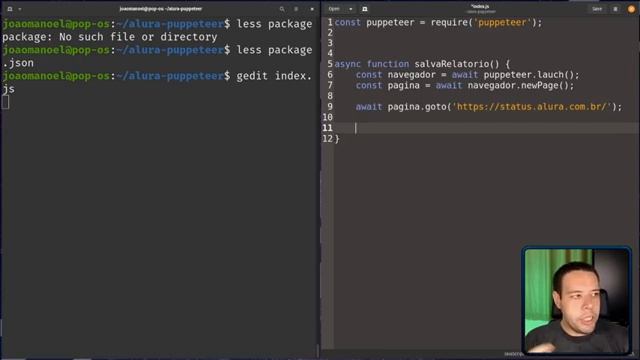Click the terminal window title text

(160, 9)
